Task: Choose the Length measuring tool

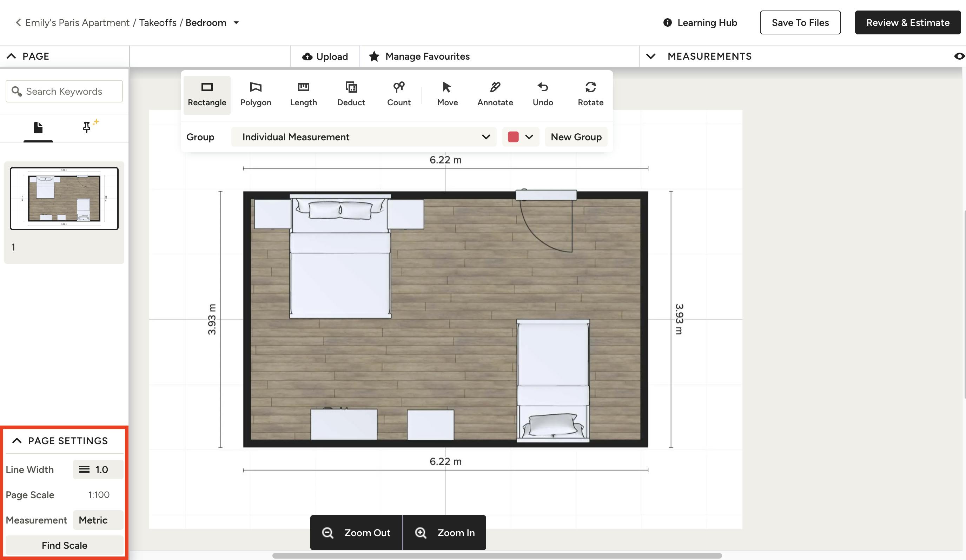Action: (x=303, y=95)
